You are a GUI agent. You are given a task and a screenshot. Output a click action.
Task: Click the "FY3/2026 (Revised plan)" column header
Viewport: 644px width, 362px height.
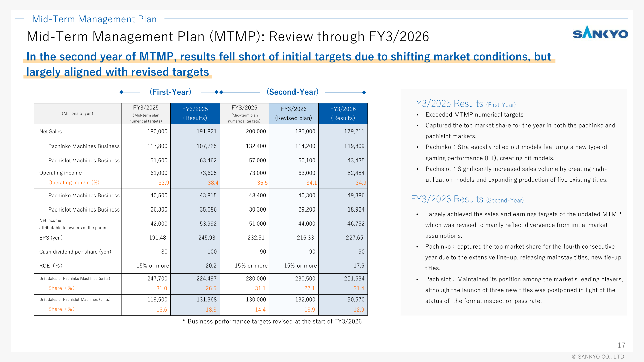tap(293, 114)
